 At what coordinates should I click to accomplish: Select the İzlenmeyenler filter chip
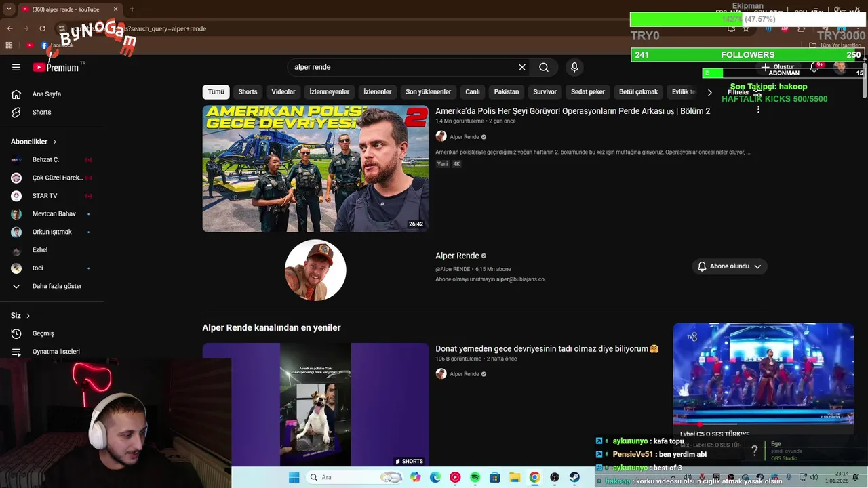click(x=330, y=92)
